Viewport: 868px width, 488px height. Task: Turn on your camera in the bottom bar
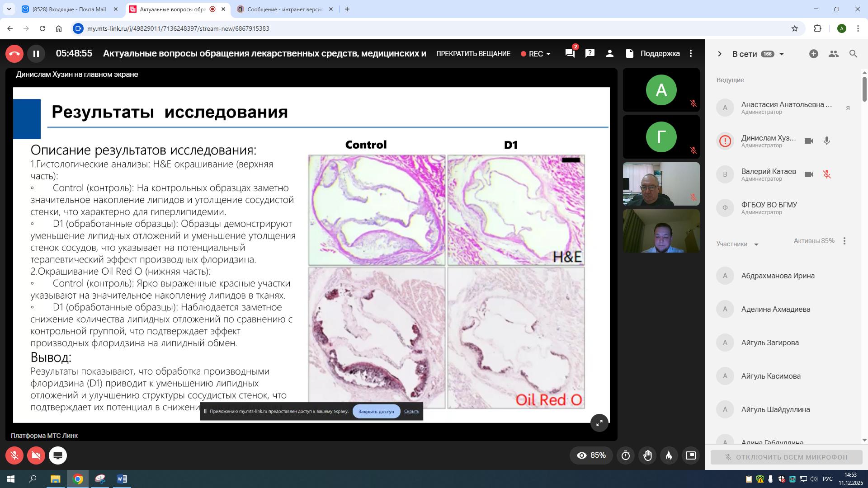[36, 456]
